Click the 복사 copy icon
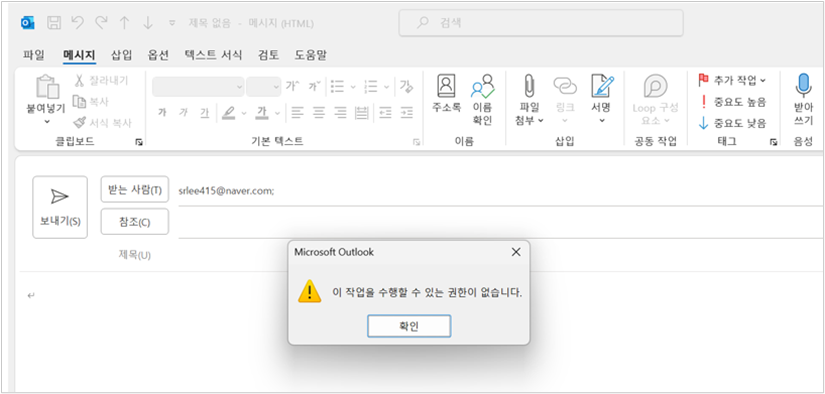 (79, 101)
